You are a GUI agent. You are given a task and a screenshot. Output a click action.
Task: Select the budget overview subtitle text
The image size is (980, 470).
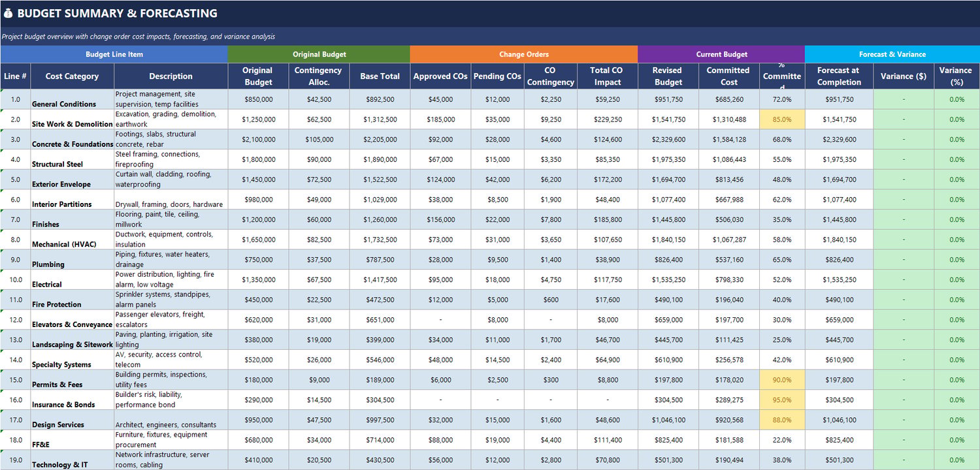pos(139,37)
